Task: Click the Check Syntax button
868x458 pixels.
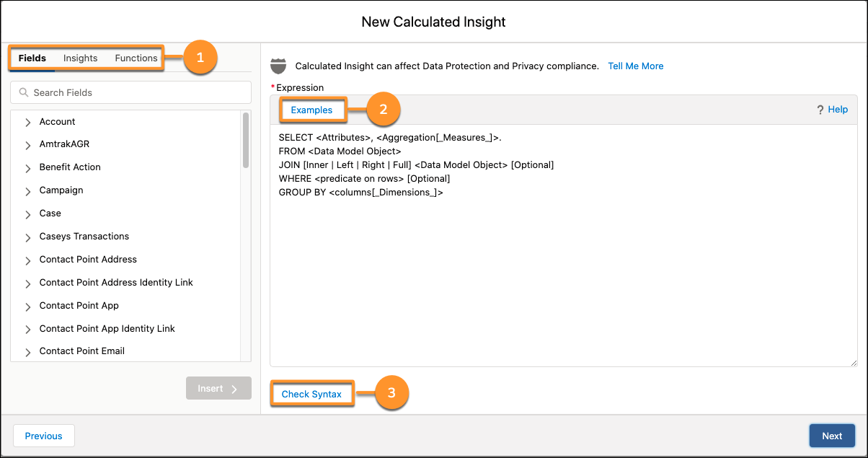Action: pos(311,394)
